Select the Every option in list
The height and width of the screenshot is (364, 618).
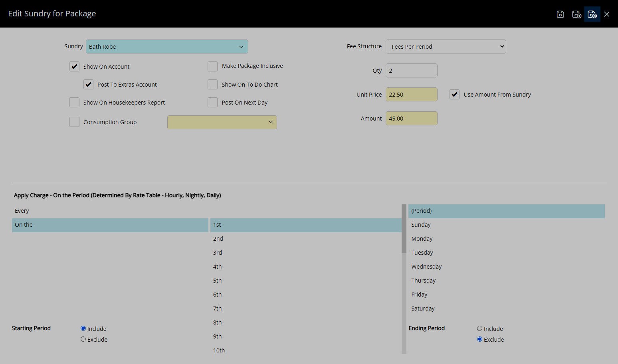(110, 211)
